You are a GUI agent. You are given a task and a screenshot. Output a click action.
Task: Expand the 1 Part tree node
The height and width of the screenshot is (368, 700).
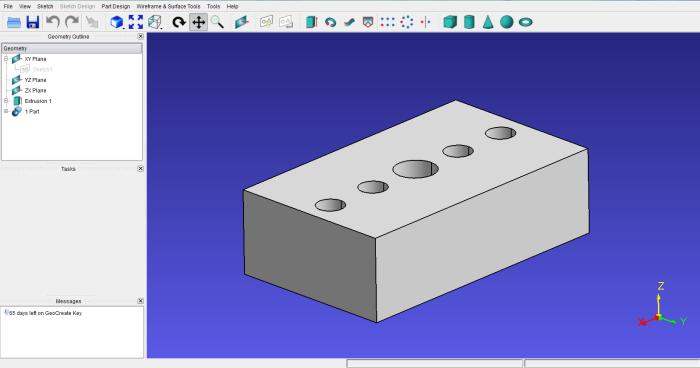click(x=6, y=111)
